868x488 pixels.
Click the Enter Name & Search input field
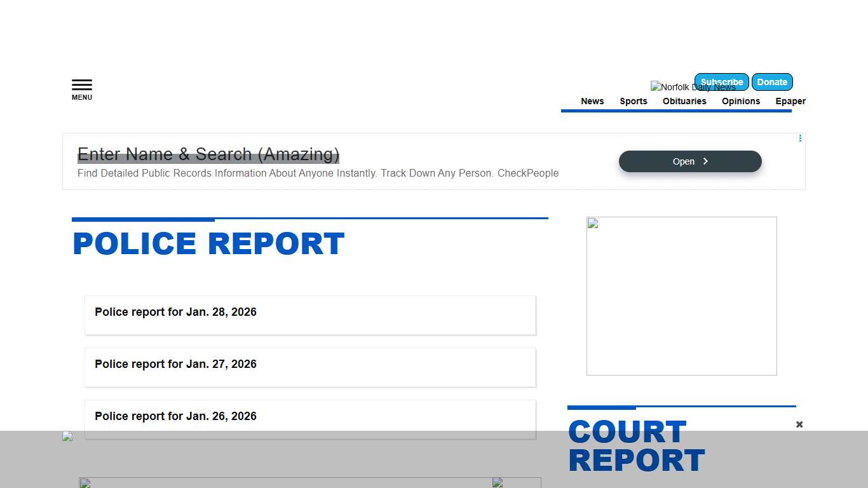coord(208,154)
